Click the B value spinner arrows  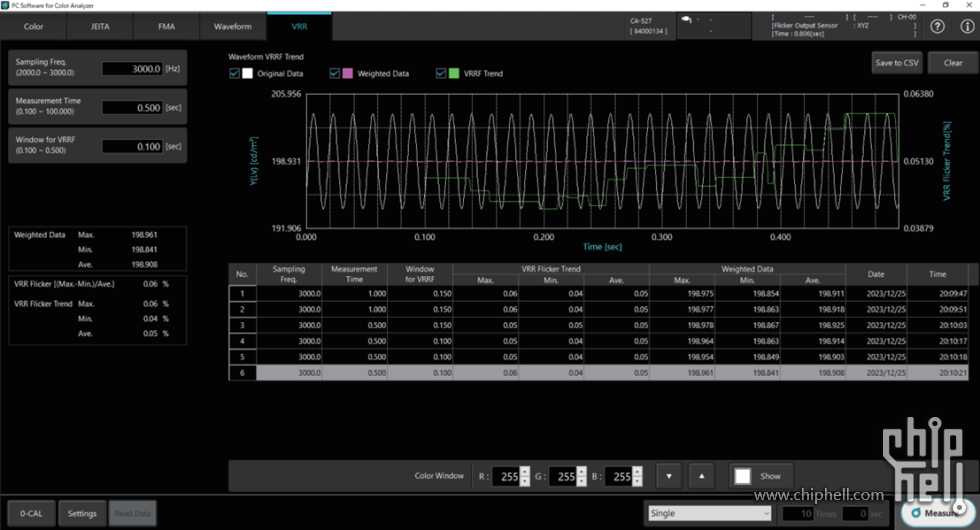point(636,477)
